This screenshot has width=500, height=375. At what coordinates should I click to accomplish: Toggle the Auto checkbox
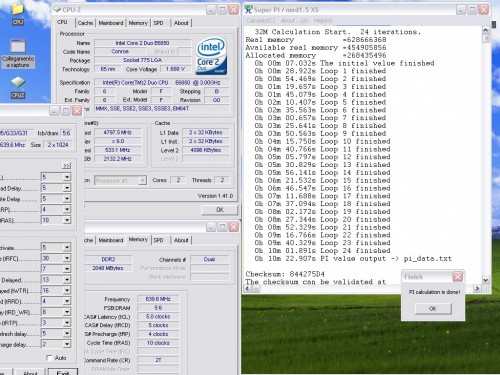click(49, 358)
